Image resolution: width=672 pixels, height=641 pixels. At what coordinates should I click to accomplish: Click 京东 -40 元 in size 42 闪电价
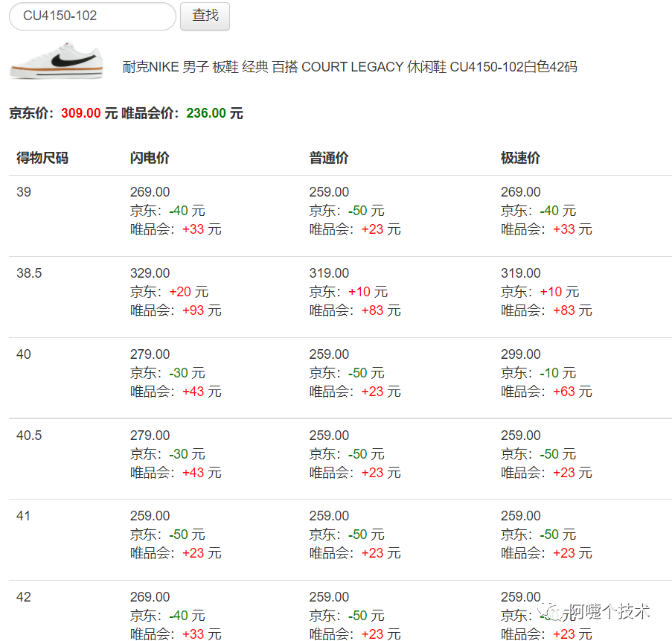167,615
